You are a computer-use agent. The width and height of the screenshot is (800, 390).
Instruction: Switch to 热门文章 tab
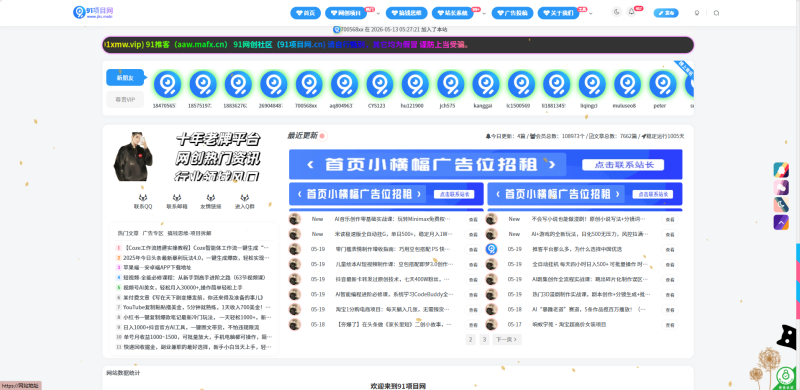128,233
